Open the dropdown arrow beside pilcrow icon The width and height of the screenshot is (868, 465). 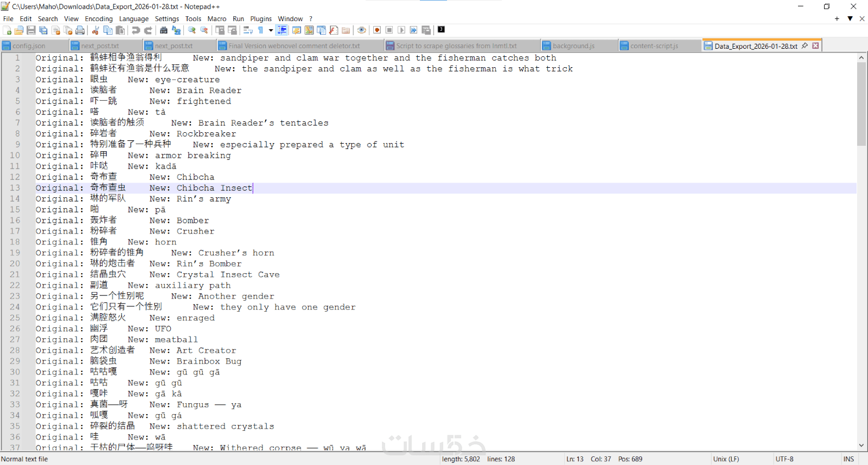tap(271, 30)
